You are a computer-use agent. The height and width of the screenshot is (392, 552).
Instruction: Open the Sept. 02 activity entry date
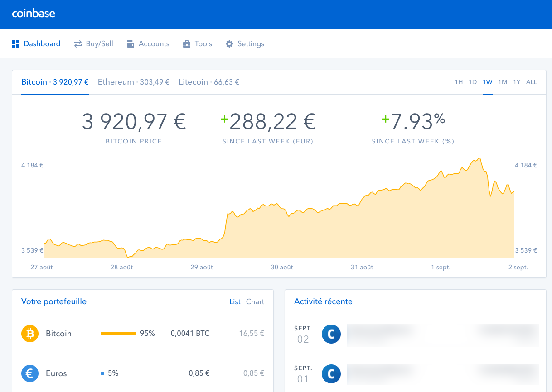tap(303, 334)
